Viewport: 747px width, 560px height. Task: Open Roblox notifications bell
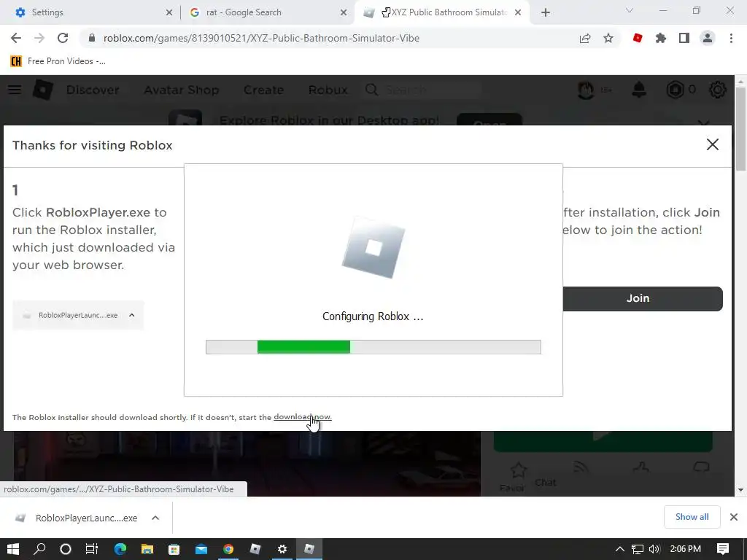[639, 90]
